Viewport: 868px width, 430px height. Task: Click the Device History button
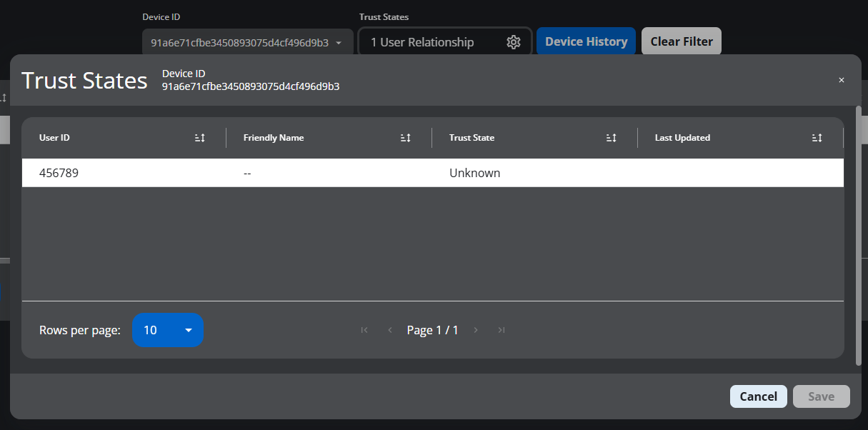coord(586,41)
